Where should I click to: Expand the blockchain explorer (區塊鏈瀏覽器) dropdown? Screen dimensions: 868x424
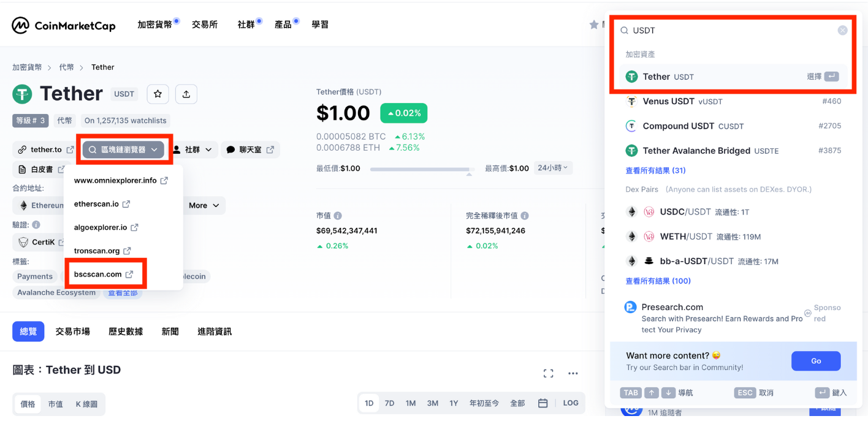coord(124,150)
